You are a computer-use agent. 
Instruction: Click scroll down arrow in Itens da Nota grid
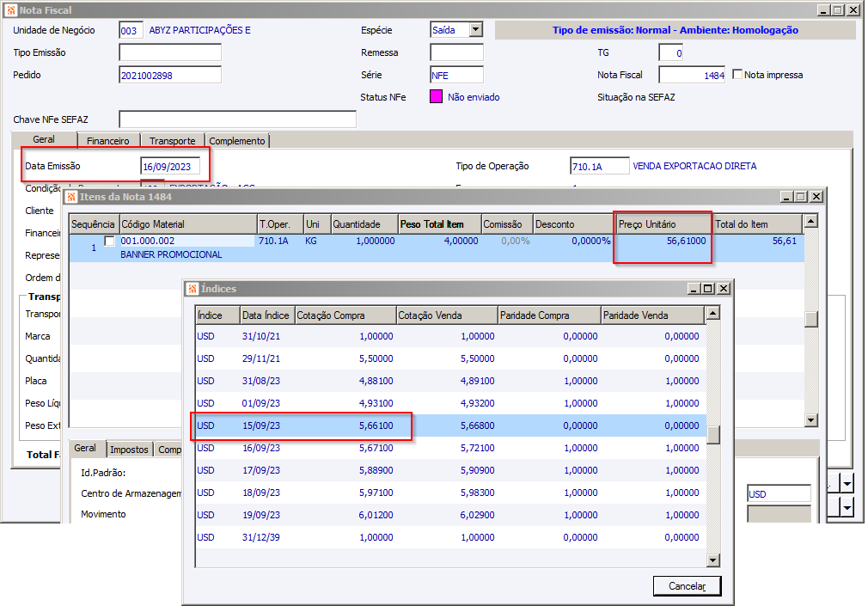(x=810, y=419)
